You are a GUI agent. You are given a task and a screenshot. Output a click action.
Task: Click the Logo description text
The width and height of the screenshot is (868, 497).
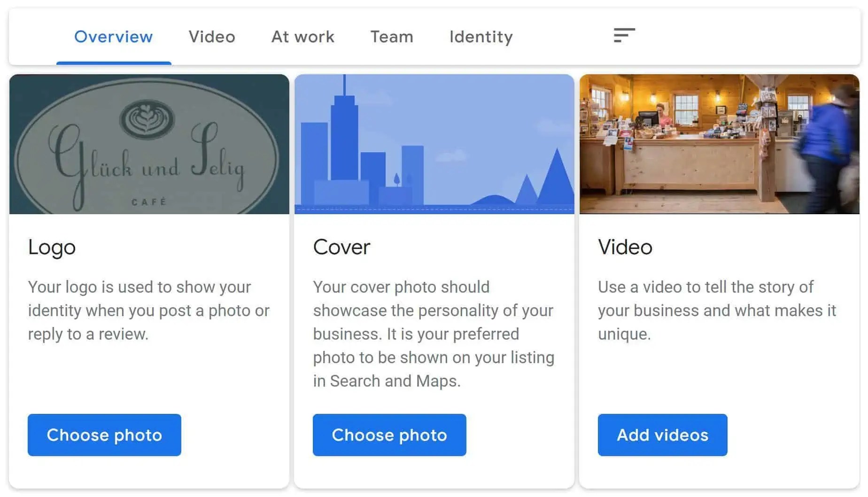point(148,310)
